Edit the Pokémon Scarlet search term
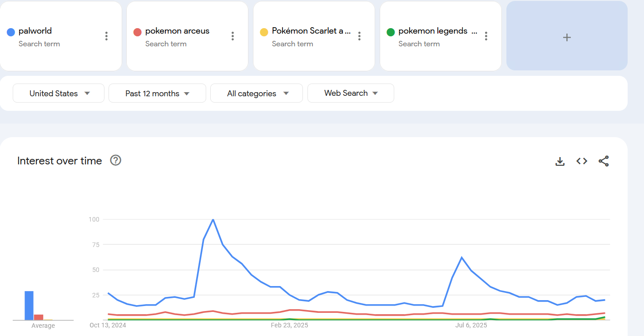The width and height of the screenshot is (644, 336). (311, 31)
